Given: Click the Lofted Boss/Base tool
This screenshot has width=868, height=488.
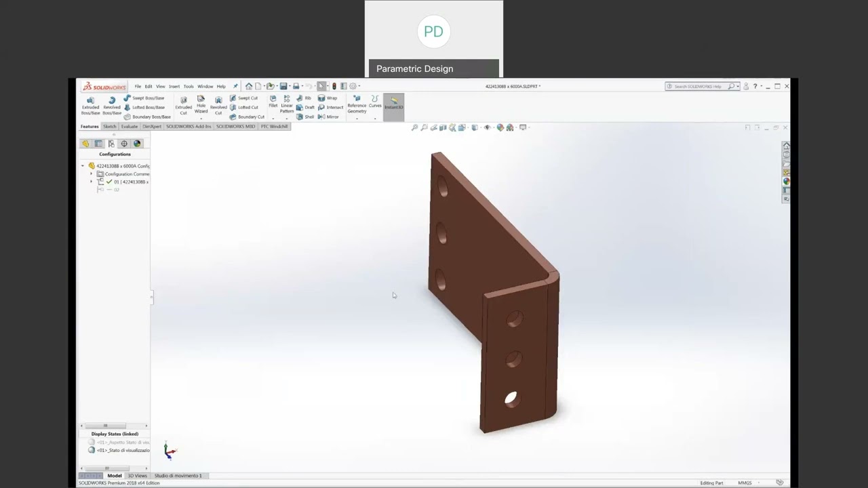Looking at the screenshot, I should 144,107.
